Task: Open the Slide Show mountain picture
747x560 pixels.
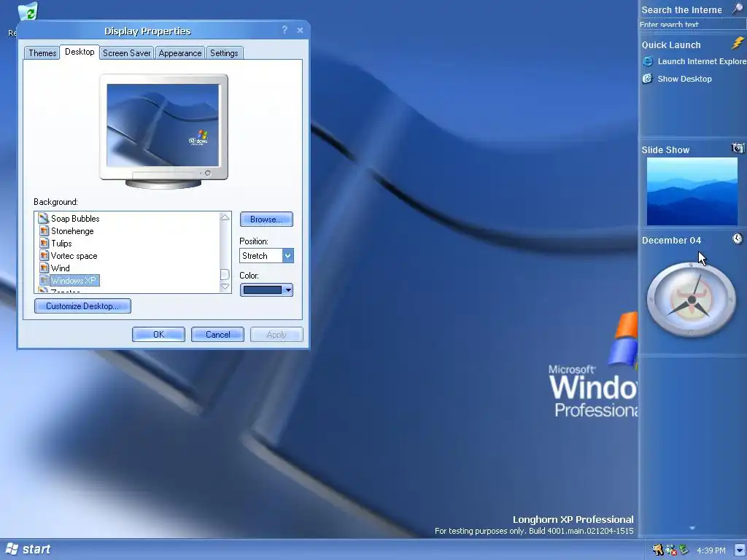Action: (692, 191)
